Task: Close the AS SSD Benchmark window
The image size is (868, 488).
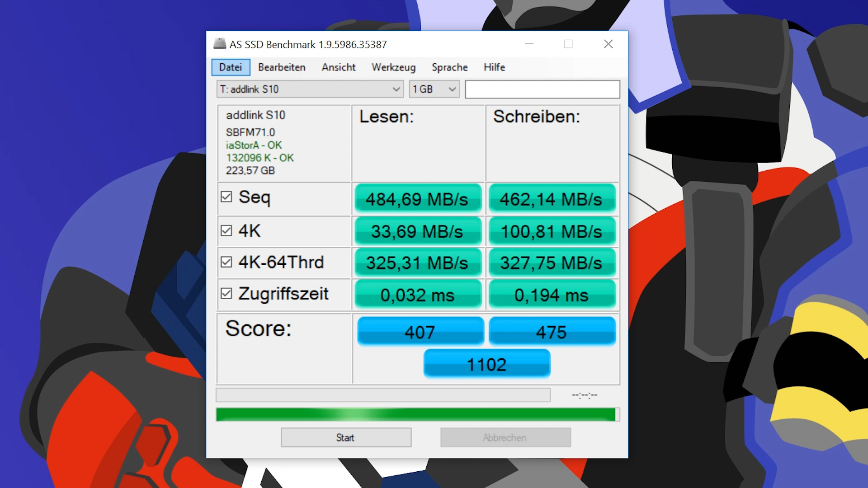Action: pos(609,44)
